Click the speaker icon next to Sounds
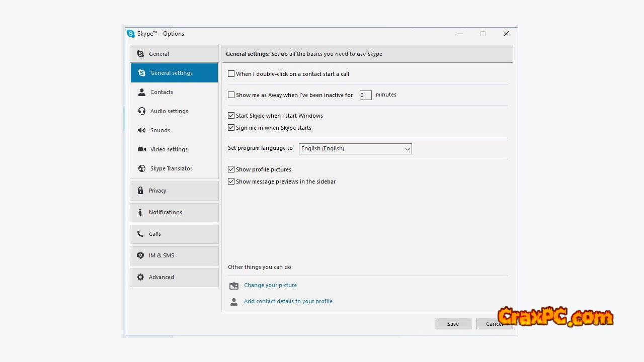Viewport: 644px width, 362px height. [142, 130]
